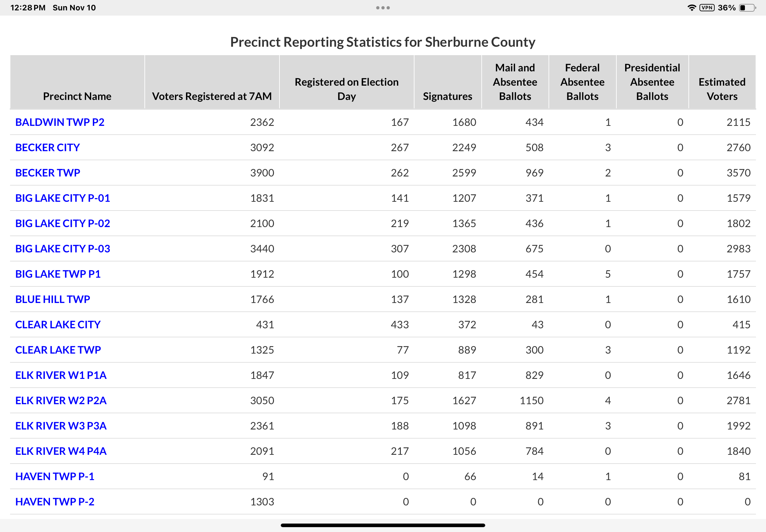Open BIG LAKE CITY P-03 link
The image size is (766, 532).
click(x=62, y=249)
